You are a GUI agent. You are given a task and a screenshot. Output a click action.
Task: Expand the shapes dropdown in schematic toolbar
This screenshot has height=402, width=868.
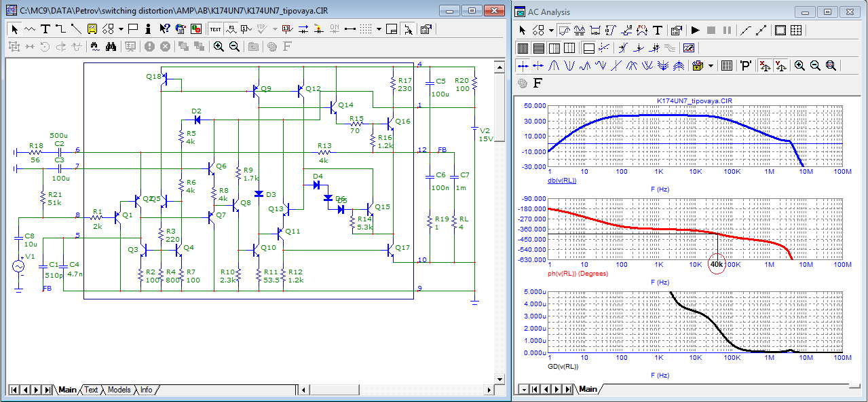click(x=121, y=29)
